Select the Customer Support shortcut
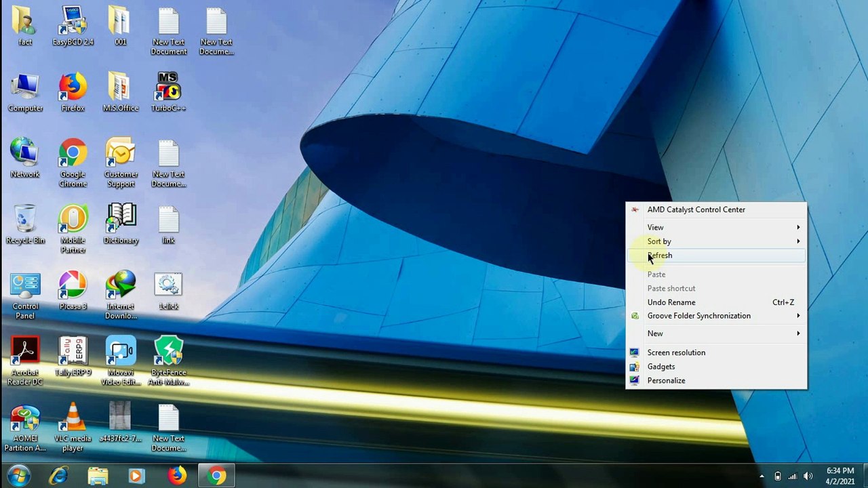This screenshot has width=868, height=488. point(120,163)
